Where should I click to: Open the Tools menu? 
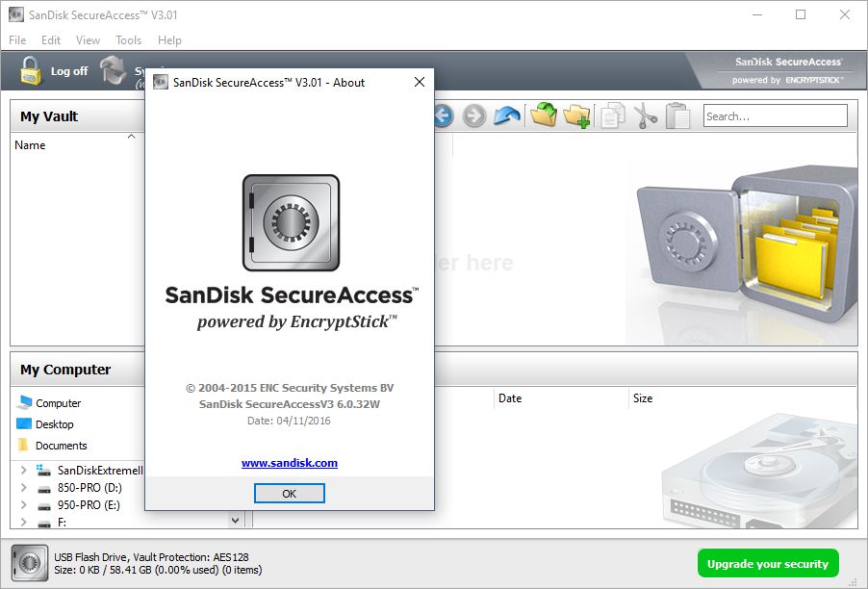point(128,39)
